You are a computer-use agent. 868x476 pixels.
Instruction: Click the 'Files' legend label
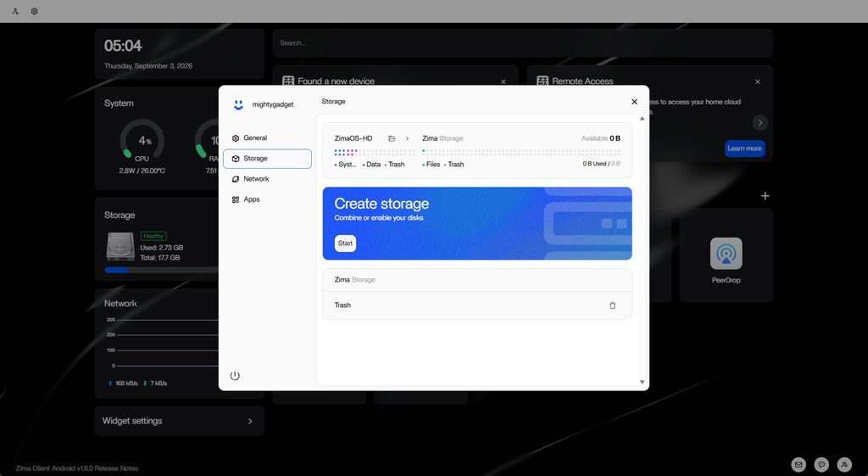[x=433, y=165]
